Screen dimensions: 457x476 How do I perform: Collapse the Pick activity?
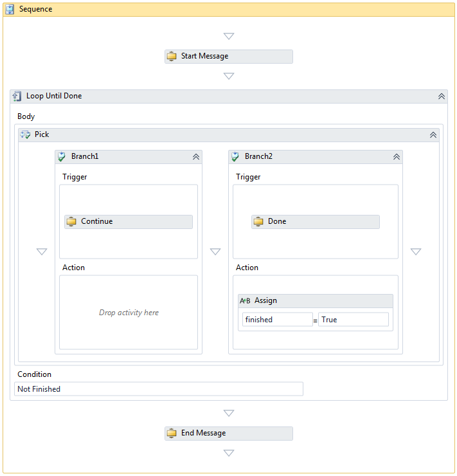433,135
